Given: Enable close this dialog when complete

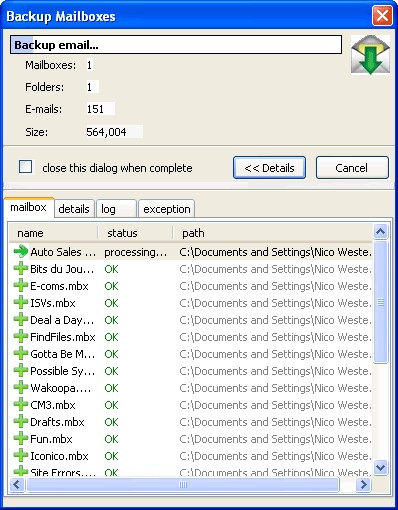Looking at the screenshot, I should click(x=26, y=167).
